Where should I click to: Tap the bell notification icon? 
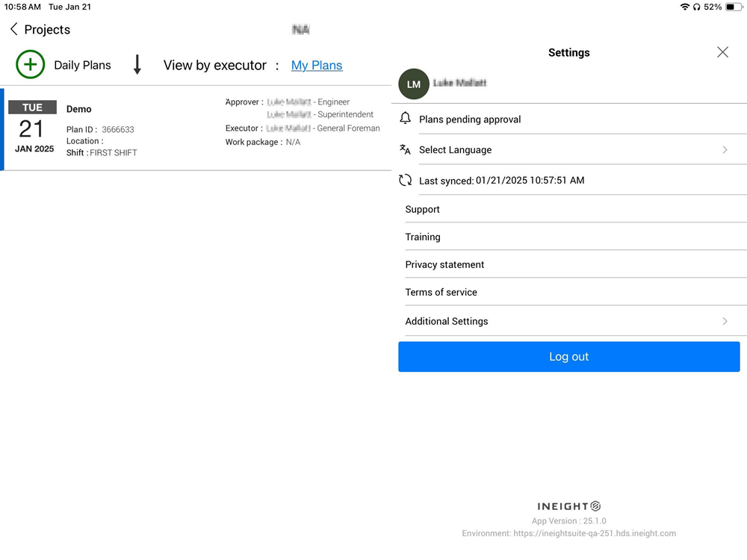[406, 119]
